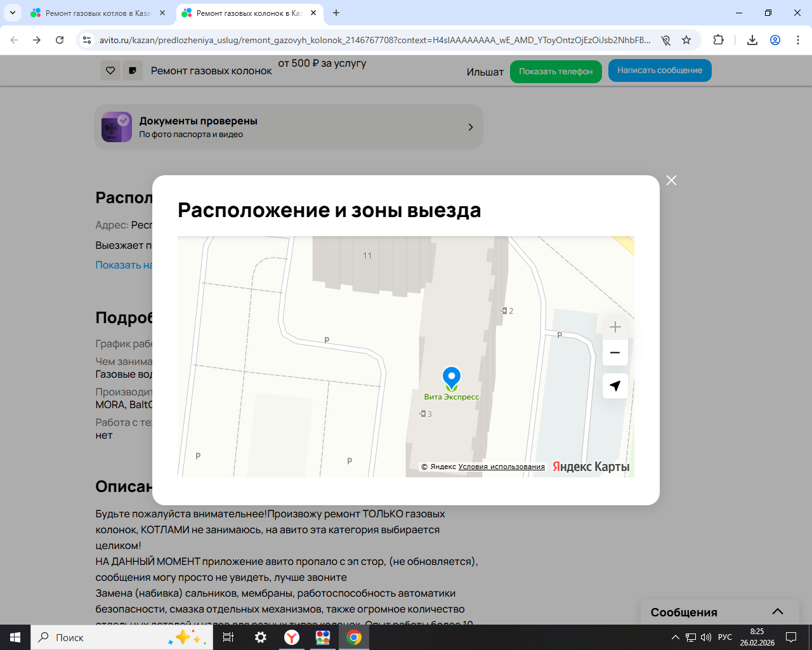Click the blue location pin marker
812x650 pixels.
point(451,378)
